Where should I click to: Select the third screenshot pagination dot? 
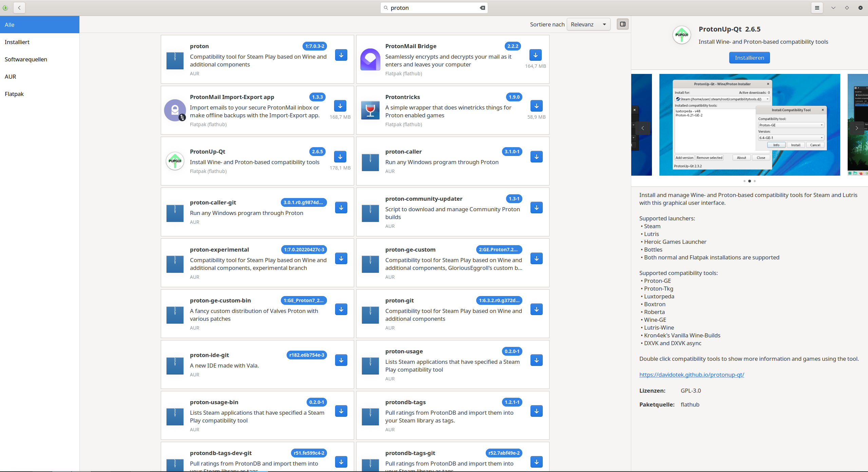point(755,181)
